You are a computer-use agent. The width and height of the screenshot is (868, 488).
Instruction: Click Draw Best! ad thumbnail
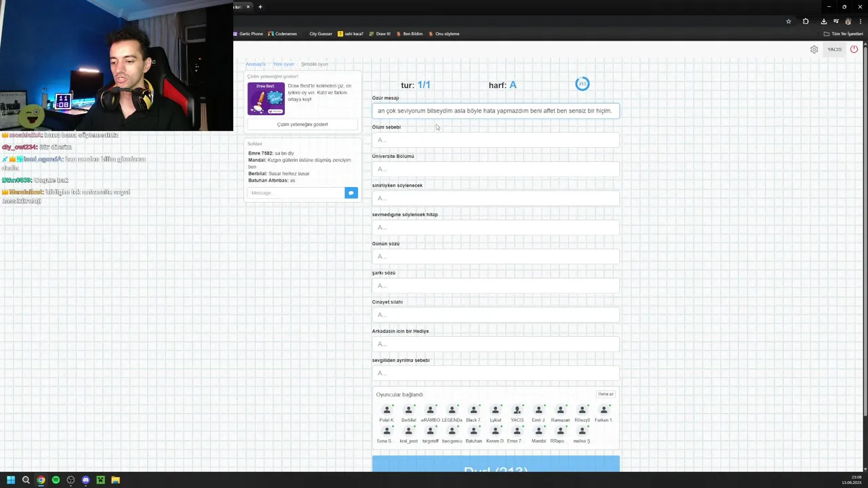click(x=266, y=99)
